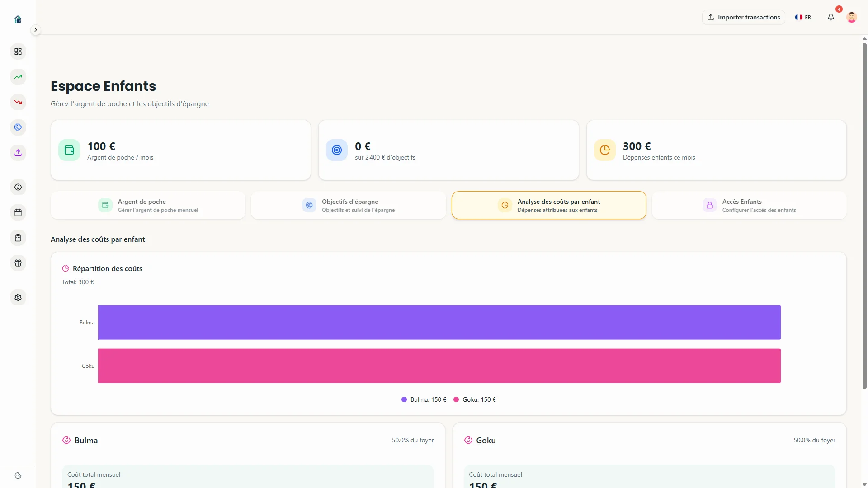
Task: Click the red downward trend expenses icon
Action: [18, 102]
